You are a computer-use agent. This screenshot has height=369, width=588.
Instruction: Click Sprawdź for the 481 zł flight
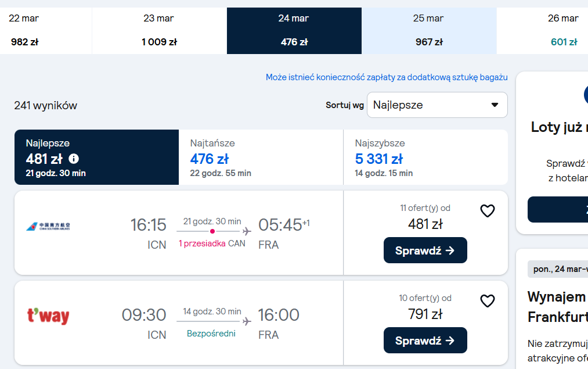[x=425, y=250]
